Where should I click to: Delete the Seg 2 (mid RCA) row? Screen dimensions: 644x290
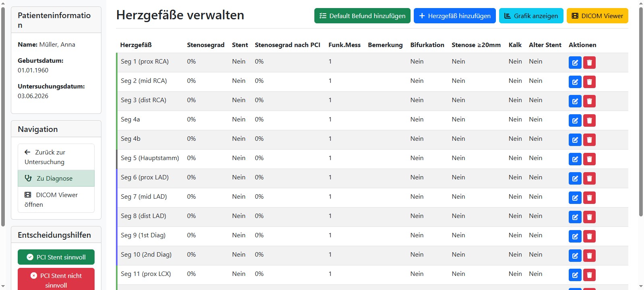589,82
